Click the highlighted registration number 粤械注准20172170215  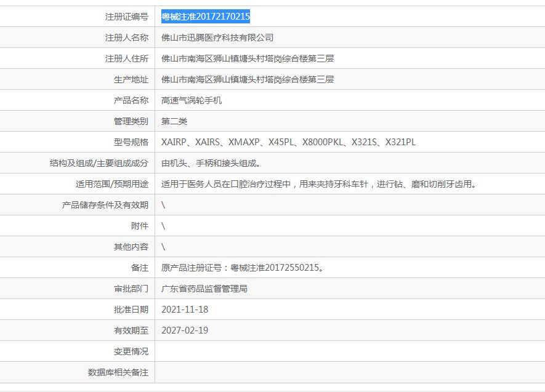(206, 17)
